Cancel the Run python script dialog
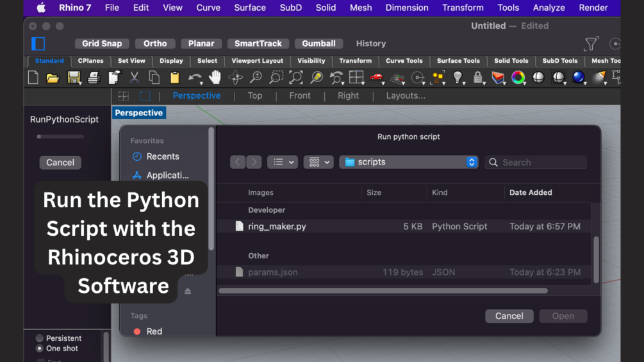 pyautogui.click(x=509, y=316)
